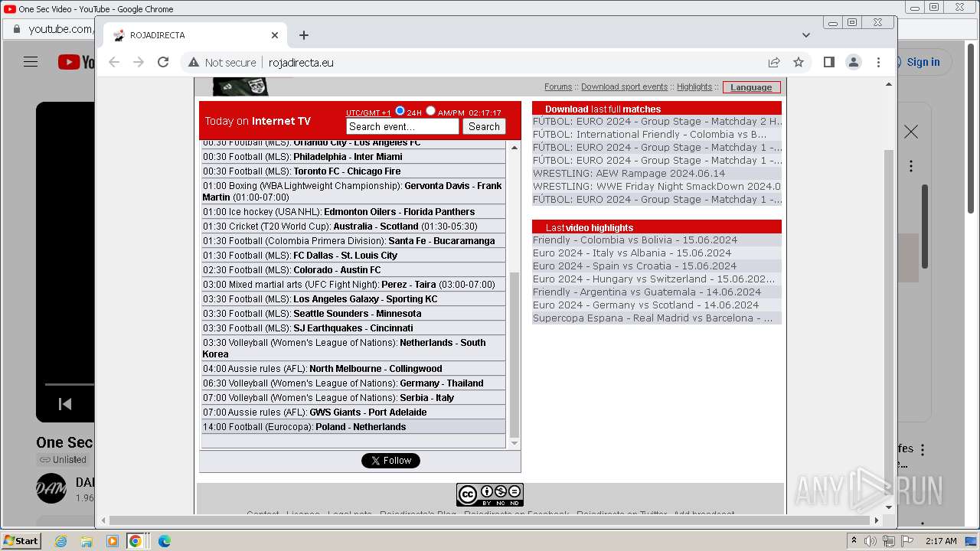Click the Search button
This screenshot has height=551, width=980.
coord(484,127)
